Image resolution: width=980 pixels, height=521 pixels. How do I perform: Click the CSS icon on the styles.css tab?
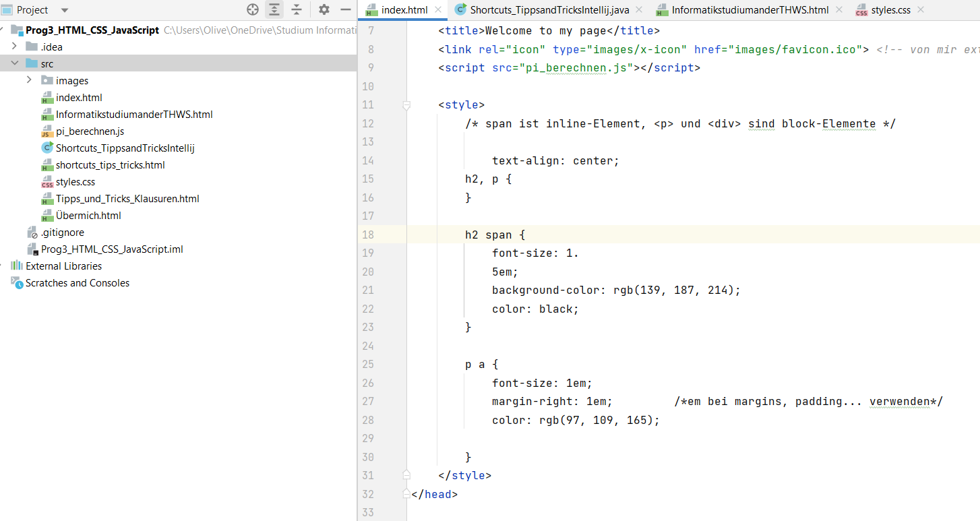click(x=861, y=9)
